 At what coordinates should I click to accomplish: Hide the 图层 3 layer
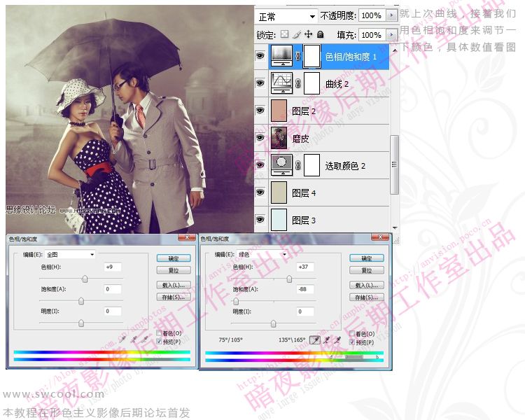[260, 219]
